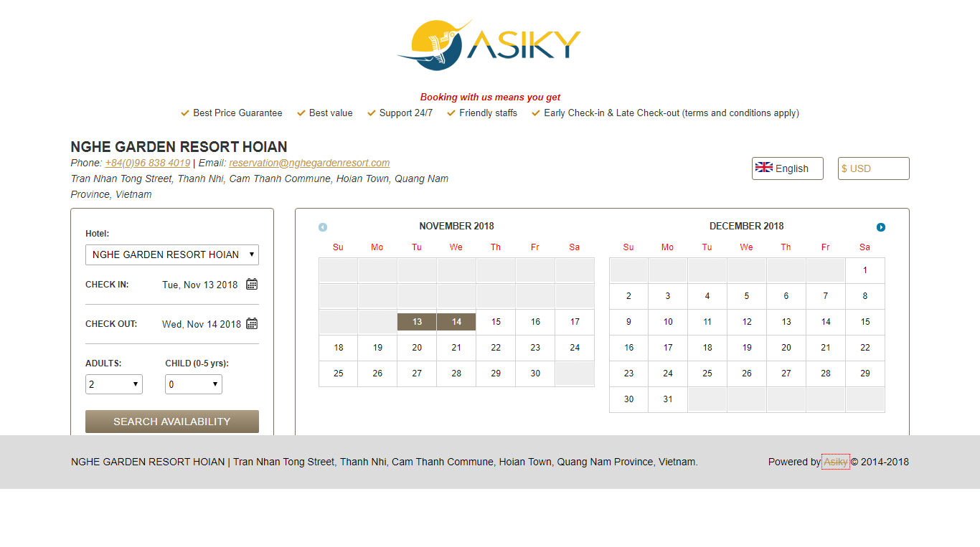
Task: Click the checkmark beside Support 24/7
Action: [372, 113]
